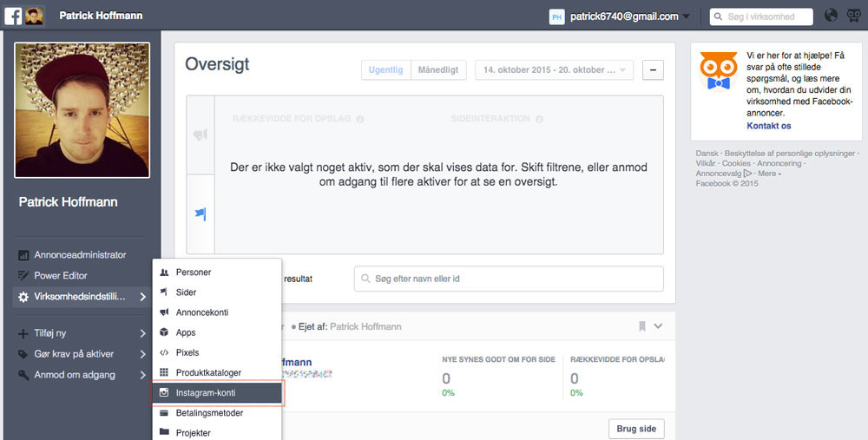Click the PH account badge icon

tap(557, 16)
